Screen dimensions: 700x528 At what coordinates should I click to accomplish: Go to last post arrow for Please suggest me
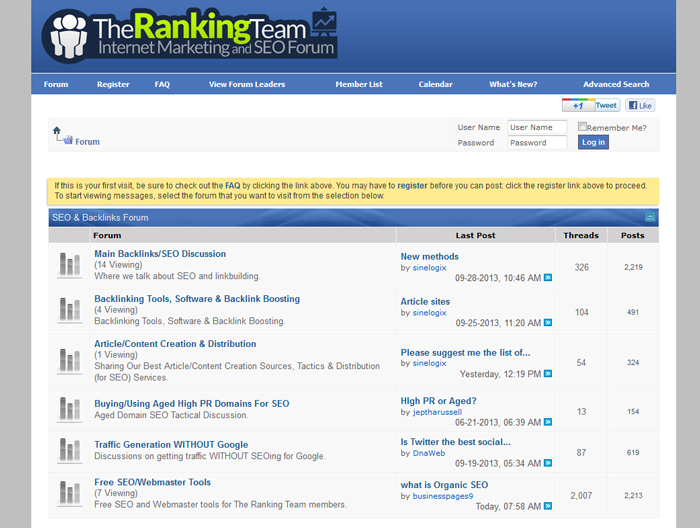[548, 374]
